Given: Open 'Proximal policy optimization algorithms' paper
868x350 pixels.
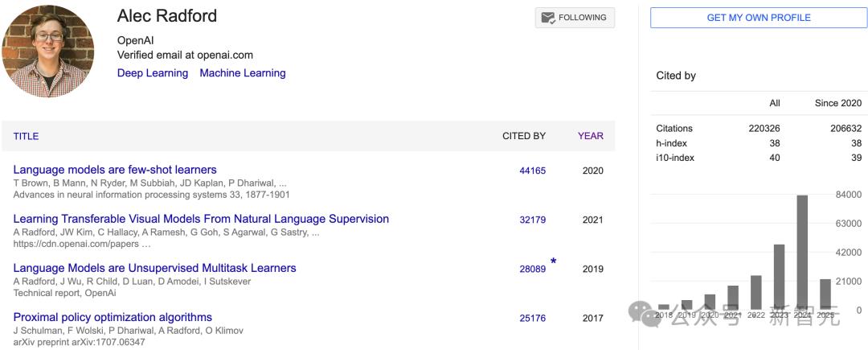Looking at the screenshot, I should pos(113,317).
